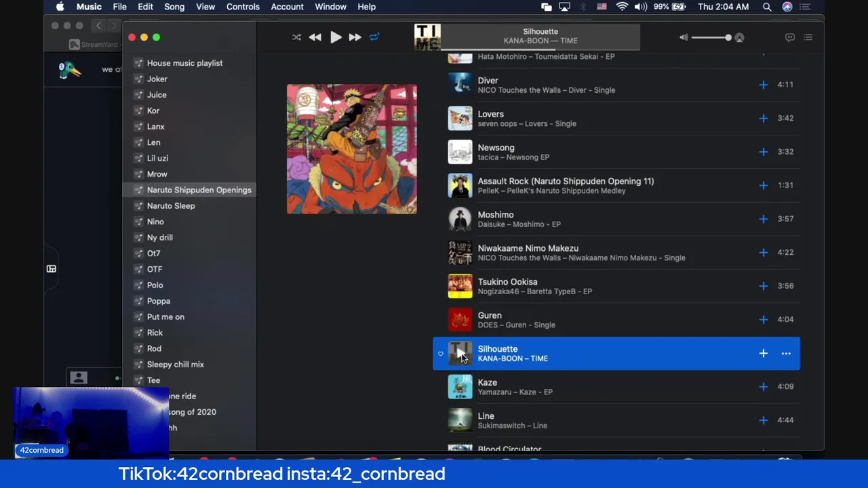Select the Joker playlist
This screenshot has height=488, width=868.
click(x=157, y=79)
